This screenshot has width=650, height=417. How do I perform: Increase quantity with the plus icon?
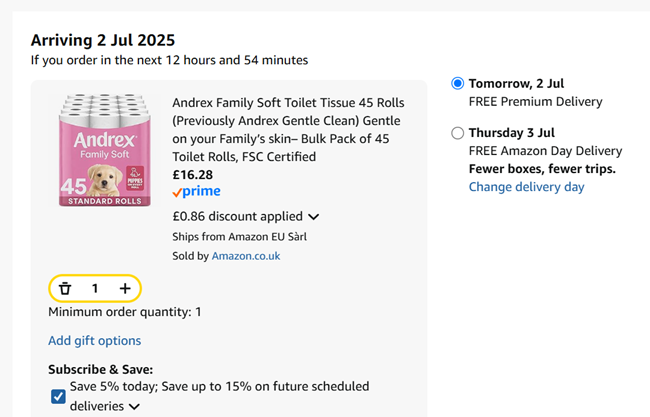[125, 289]
